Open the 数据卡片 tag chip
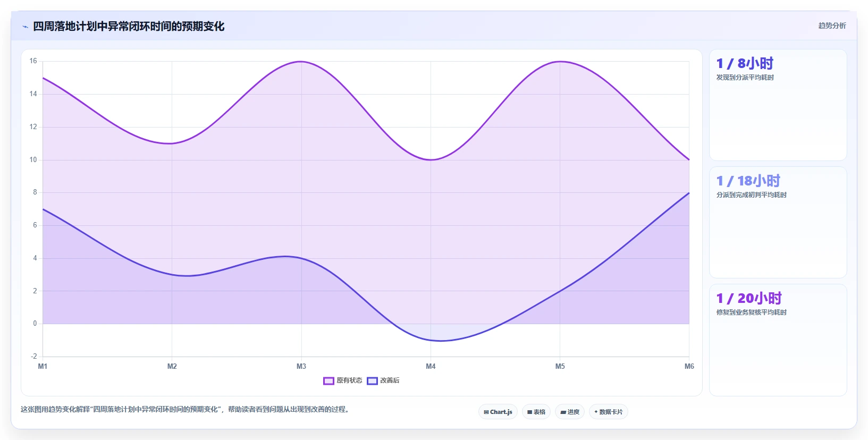The height and width of the screenshot is (440, 868). [x=609, y=412]
